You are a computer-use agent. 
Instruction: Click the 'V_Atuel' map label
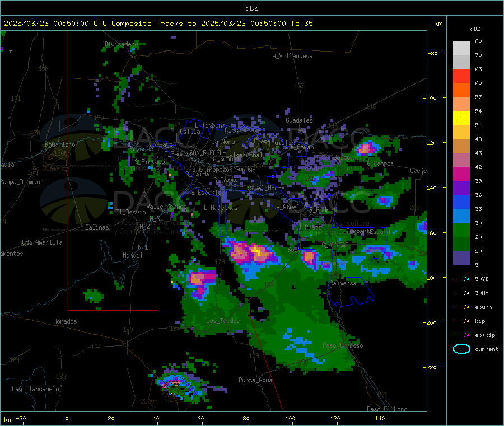pos(288,207)
